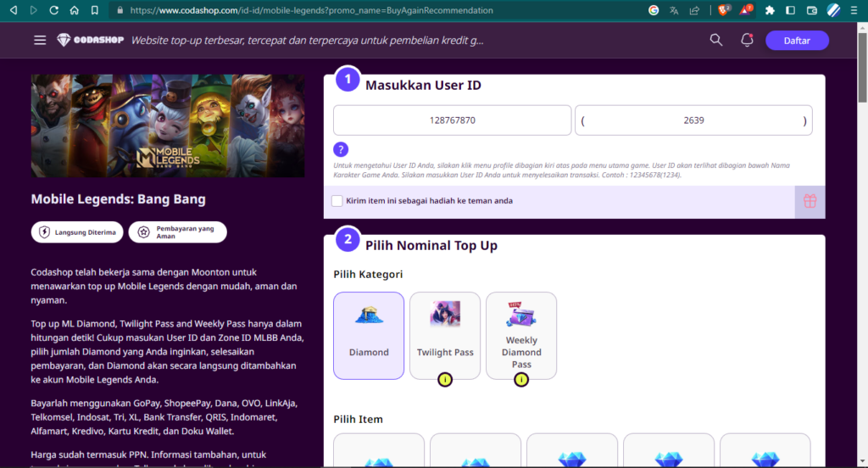This screenshot has width=868, height=468.
Task: Reload the current page
Action: pos(53,10)
